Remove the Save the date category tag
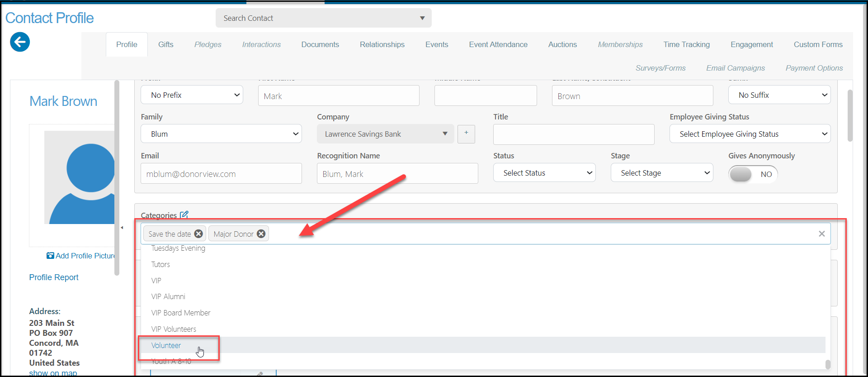The height and width of the screenshot is (377, 868). [198, 234]
